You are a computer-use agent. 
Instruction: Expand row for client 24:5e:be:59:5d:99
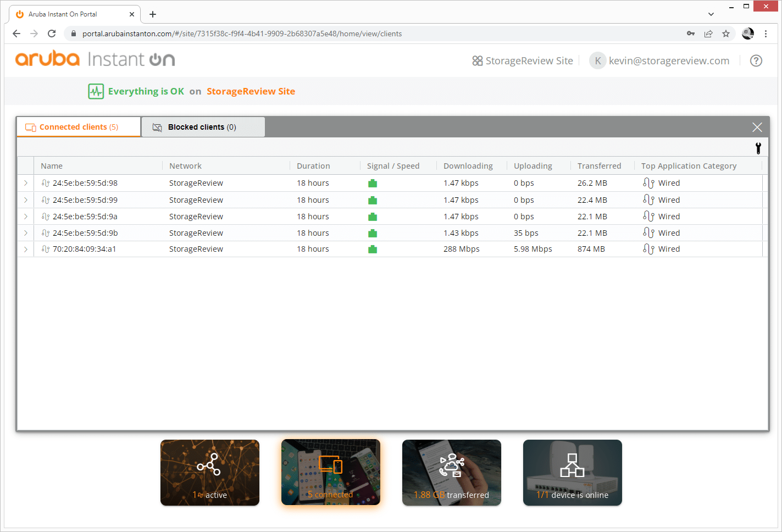tap(26, 200)
